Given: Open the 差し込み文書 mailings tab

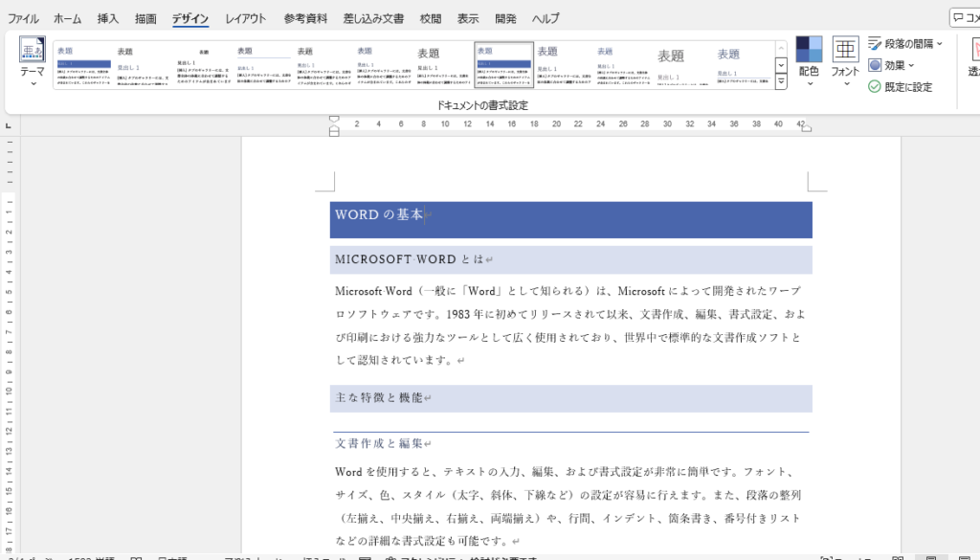Looking at the screenshot, I should 373,19.
